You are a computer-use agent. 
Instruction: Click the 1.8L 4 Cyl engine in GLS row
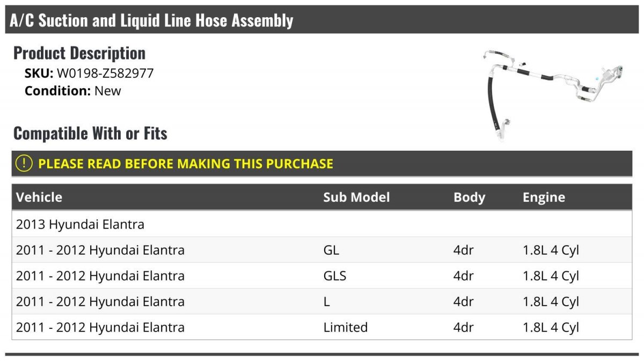pyautogui.click(x=551, y=276)
